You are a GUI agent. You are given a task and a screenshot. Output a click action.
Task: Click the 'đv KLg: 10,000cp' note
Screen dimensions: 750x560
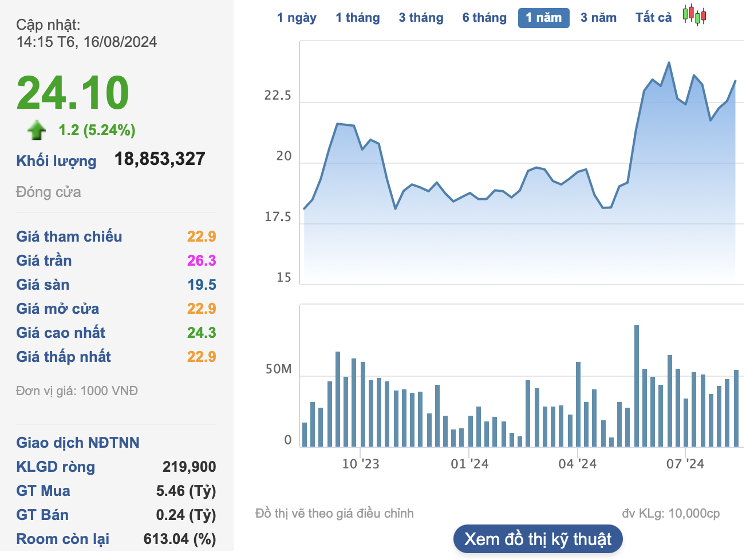point(671,514)
